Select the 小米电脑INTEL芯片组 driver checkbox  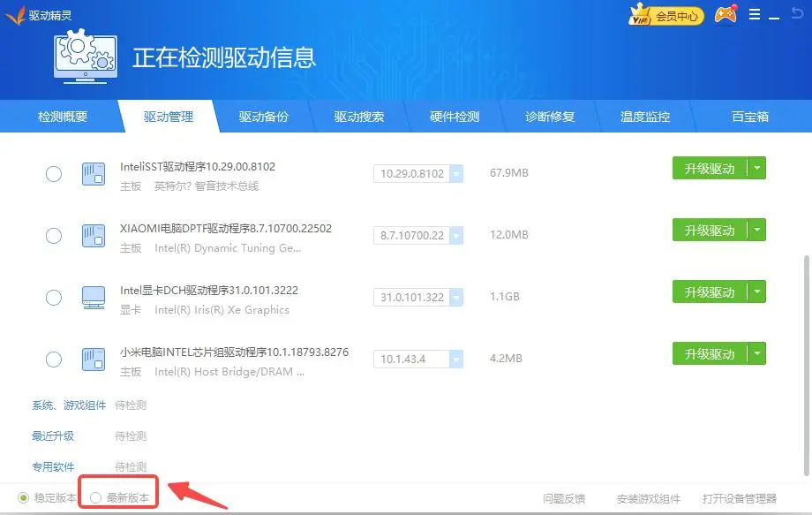[54, 359]
